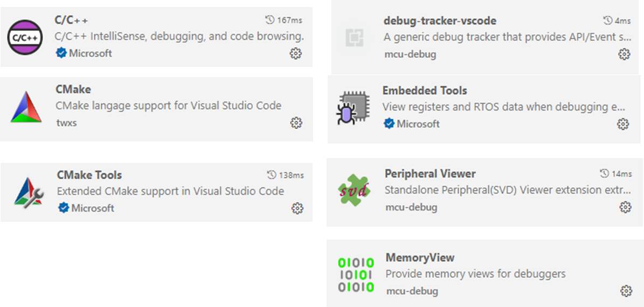Click the debug-tracker-vscode placeholder icon
The width and height of the screenshot is (644, 307).
tap(355, 37)
